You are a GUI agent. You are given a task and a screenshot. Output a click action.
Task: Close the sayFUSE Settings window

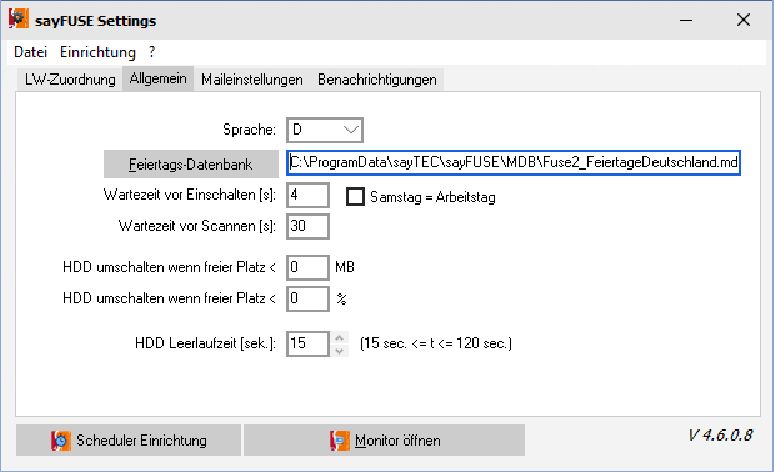click(x=742, y=20)
